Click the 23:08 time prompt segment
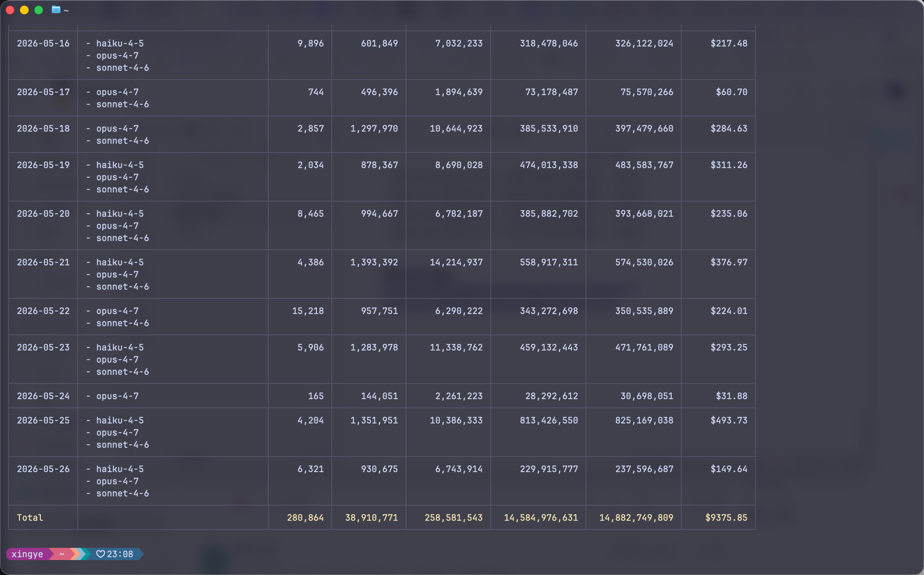Image resolution: width=924 pixels, height=575 pixels. (x=120, y=554)
